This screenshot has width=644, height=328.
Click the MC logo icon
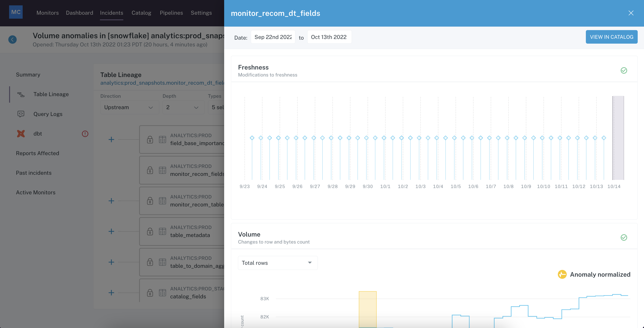pyautogui.click(x=16, y=12)
